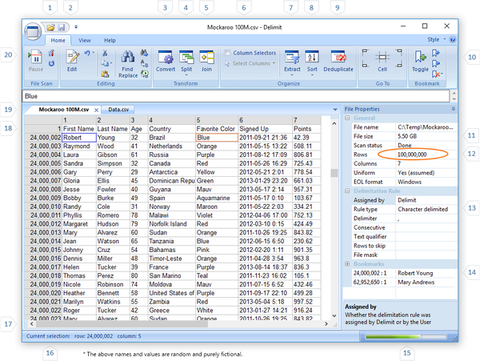Open the Style dropdown menu
Screen dimensions: 480x361
pyautogui.click(x=436, y=39)
